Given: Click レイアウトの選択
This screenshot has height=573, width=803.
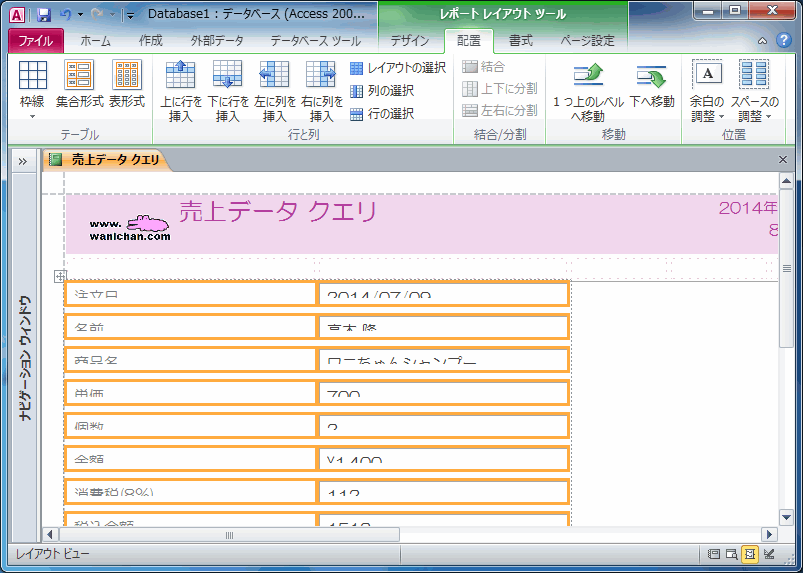Looking at the screenshot, I should (398, 68).
